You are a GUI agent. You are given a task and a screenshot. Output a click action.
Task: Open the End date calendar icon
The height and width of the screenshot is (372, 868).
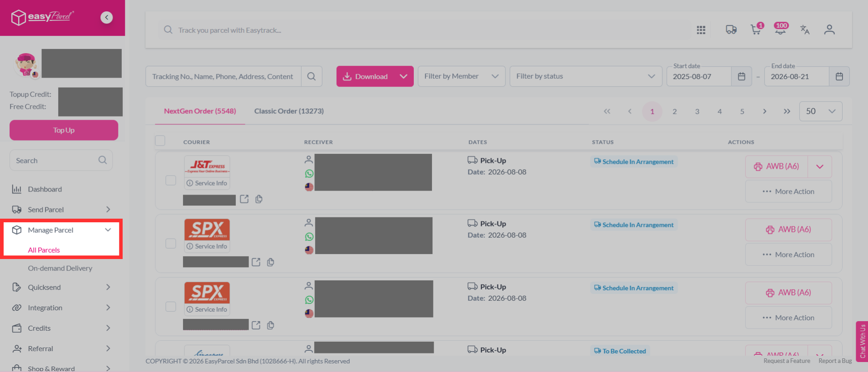[839, 76]
